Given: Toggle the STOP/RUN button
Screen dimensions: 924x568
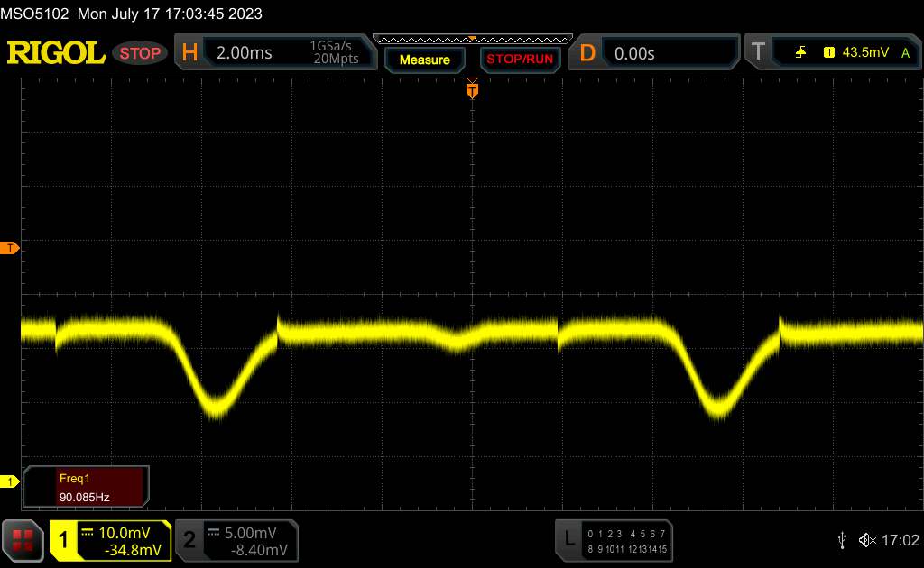Looking at the screenshot, I should tap(520, 60).
